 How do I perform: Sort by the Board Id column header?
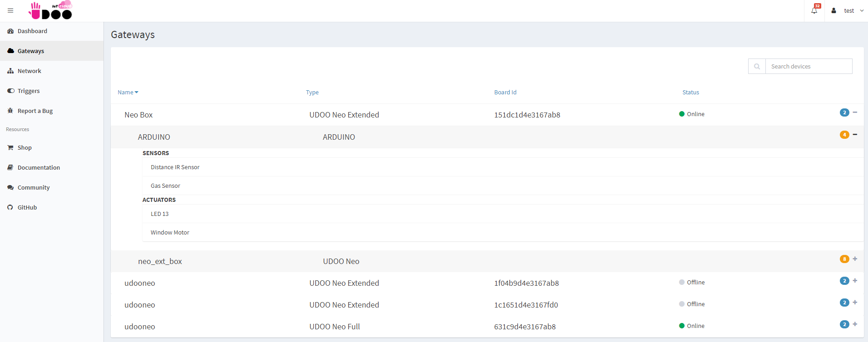[x=505, y=92]
